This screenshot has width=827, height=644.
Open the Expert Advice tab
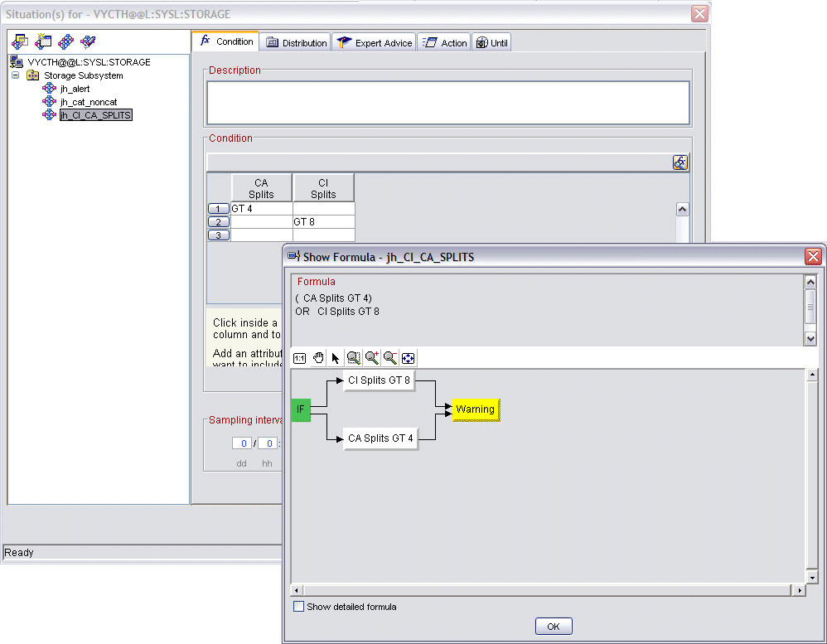tap(375, 42)
